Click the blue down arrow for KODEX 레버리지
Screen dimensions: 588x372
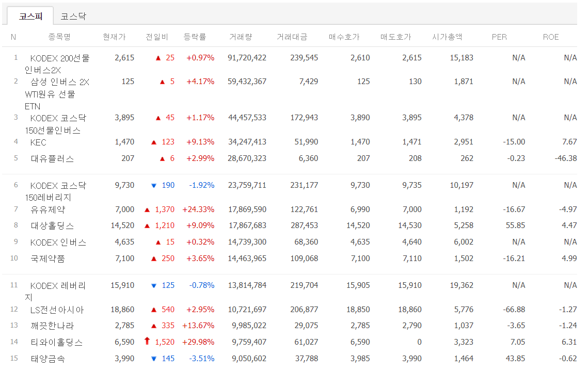(153, 286)
